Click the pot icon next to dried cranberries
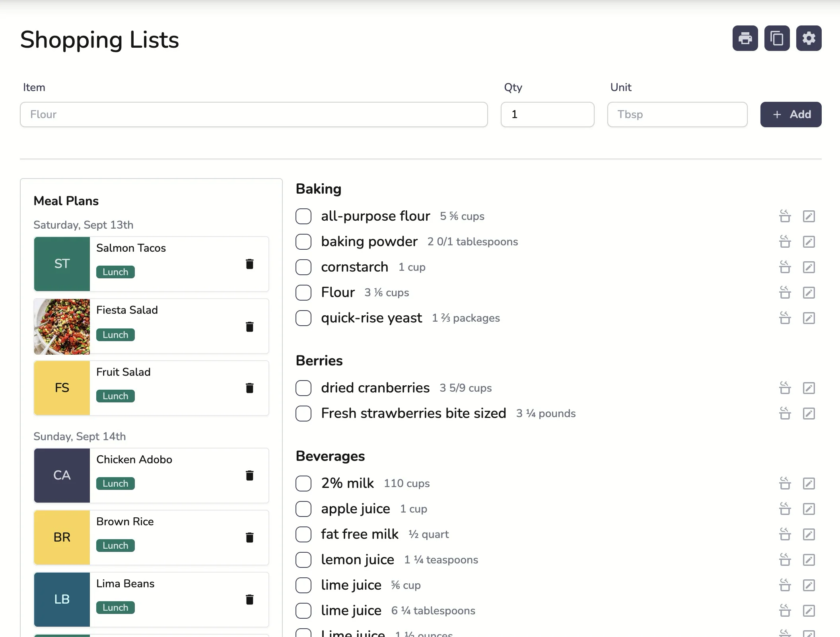 pyautogui.click(x=785, y=388)
